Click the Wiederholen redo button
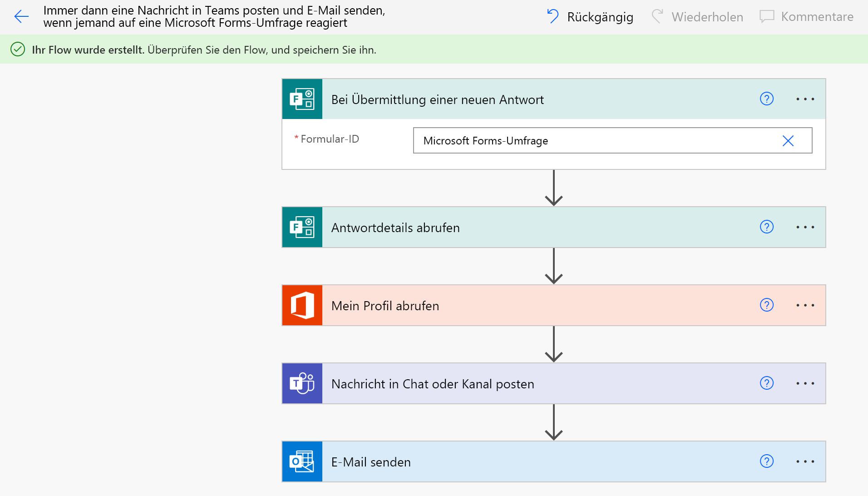868x496 pixels. pyautogui.click(x=697, y=17)
